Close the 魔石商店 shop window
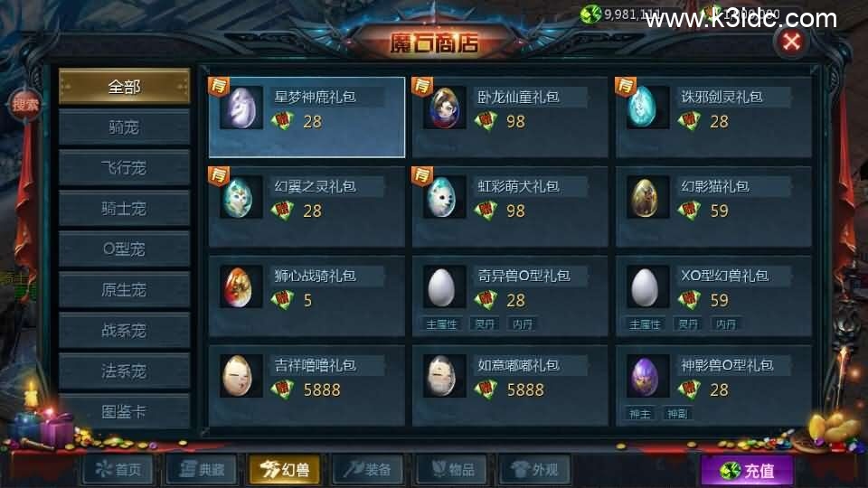 pos(792,42)
